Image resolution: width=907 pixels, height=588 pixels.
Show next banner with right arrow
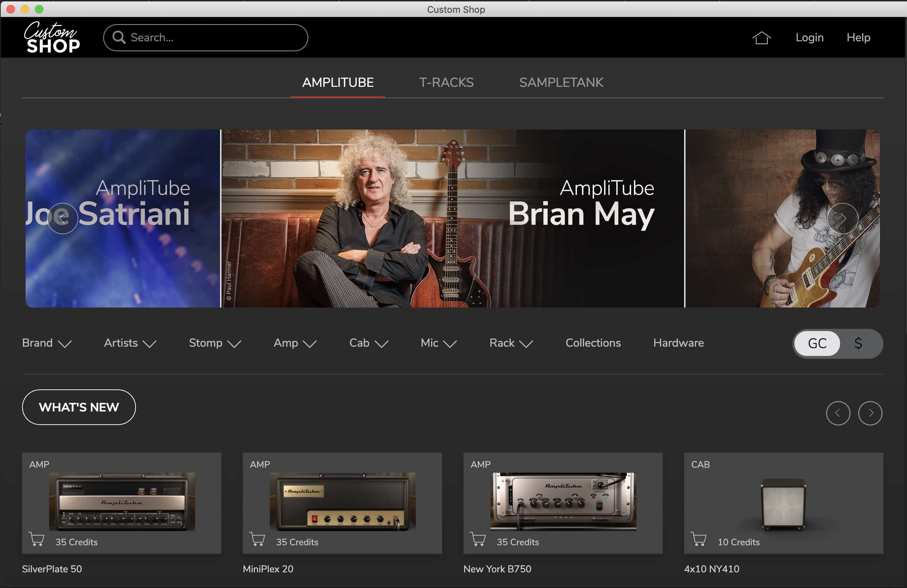pos(843,218)
